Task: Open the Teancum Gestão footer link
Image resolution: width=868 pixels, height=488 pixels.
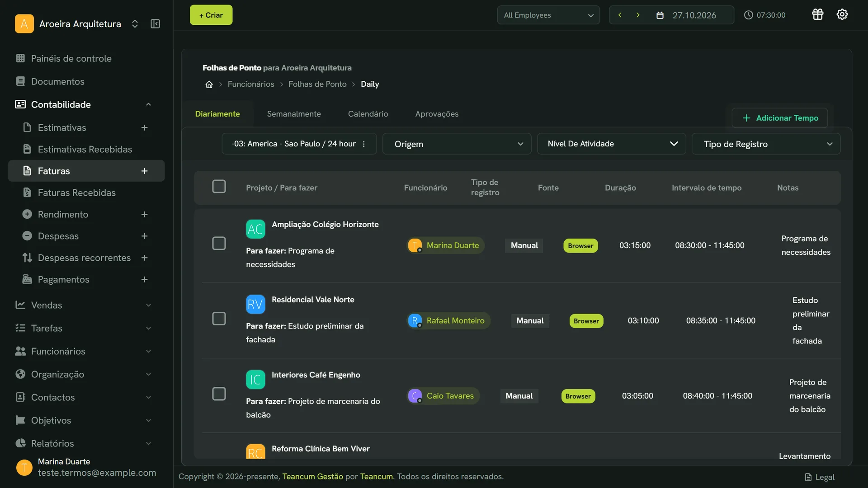Action: pos(312,477)
